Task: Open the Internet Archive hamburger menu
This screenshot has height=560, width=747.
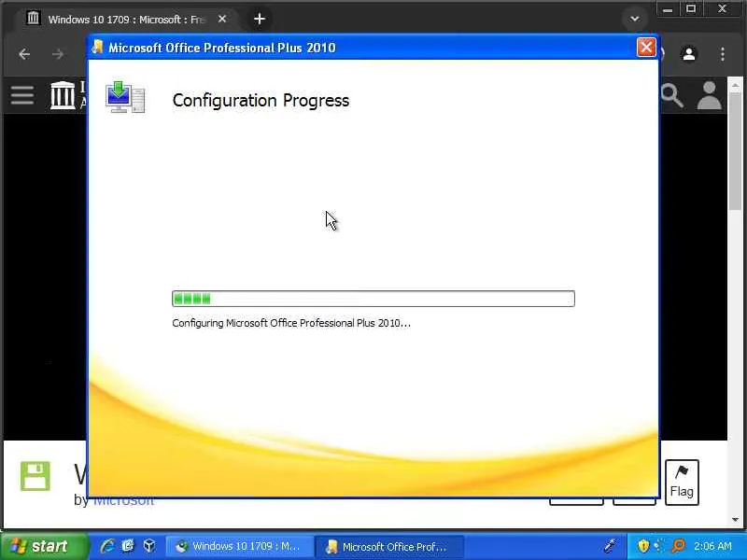Action: (22, 95)
